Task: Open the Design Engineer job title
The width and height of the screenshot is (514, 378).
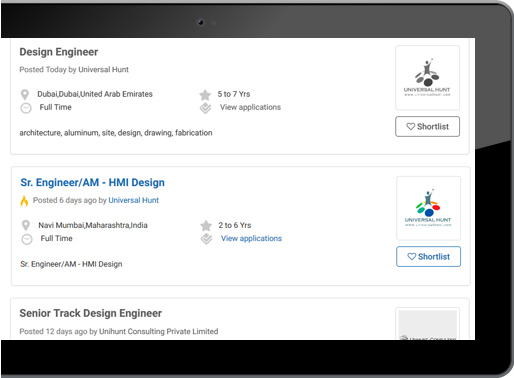Action: 59,52
